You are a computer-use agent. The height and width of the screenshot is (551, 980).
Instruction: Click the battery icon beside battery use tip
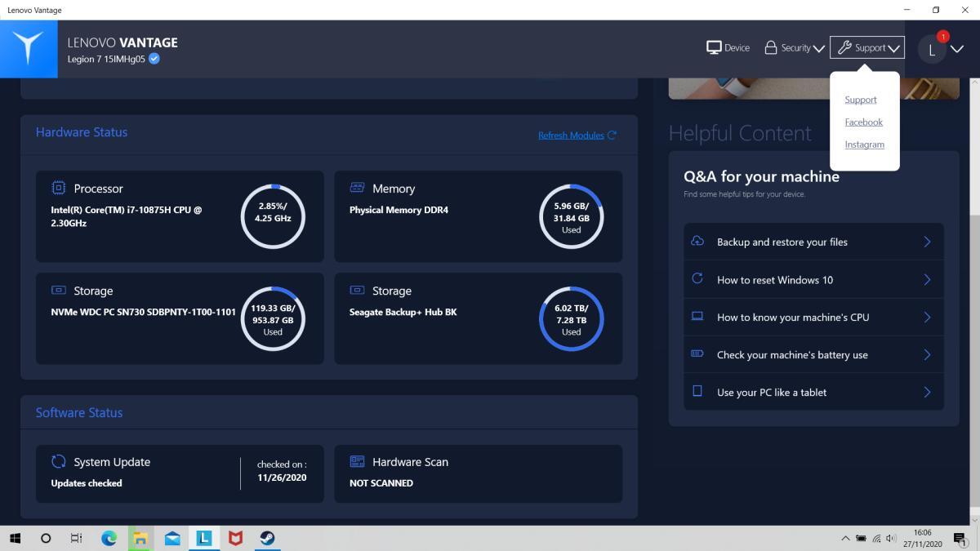[697, 353]
